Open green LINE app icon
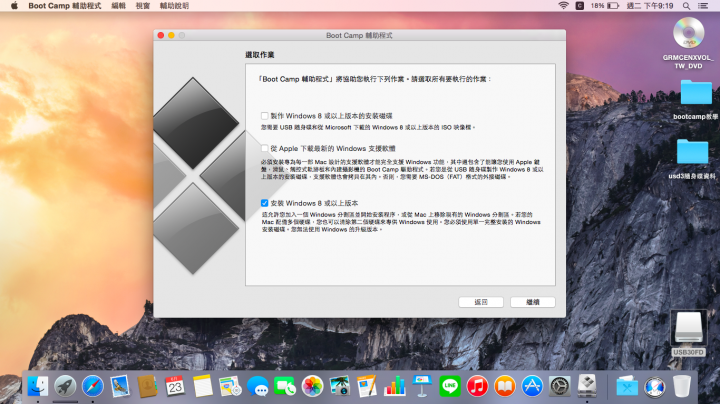Image resolution: width=720 pixels, height=404 pixels. 450,386
